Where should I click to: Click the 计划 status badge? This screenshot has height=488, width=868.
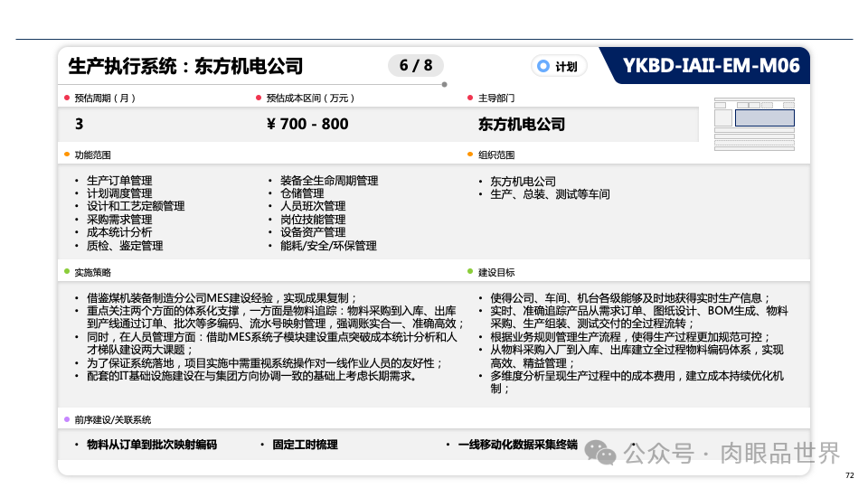pos(559,66)
